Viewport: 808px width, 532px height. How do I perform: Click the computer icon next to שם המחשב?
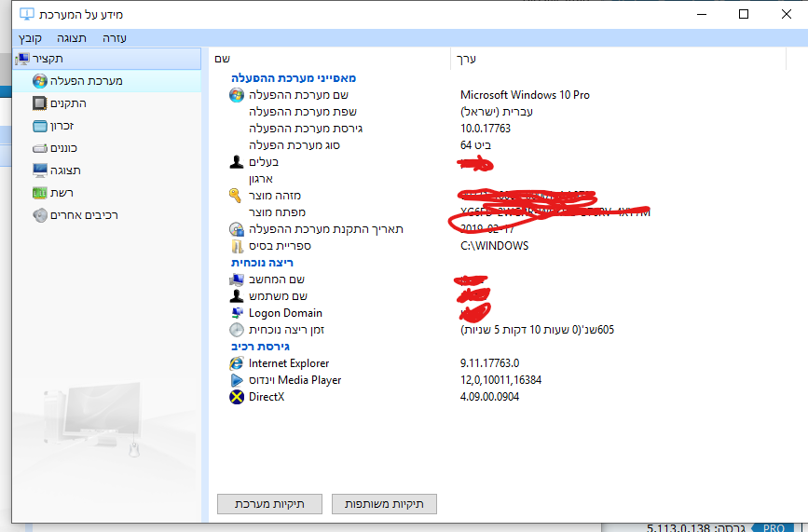click(x=237, y=280)
